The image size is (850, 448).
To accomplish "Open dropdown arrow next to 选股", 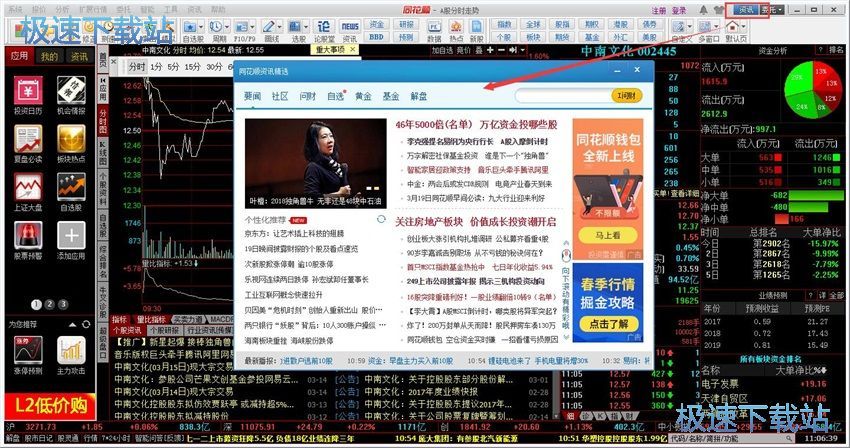I will (x=306, y=26).
